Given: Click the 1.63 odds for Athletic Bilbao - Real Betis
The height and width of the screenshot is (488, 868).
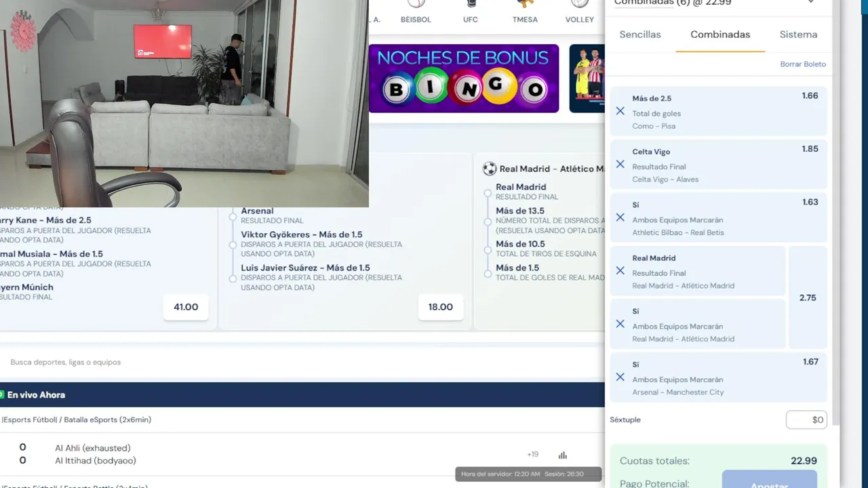Looking at the screenshot, I should [810, 202].
